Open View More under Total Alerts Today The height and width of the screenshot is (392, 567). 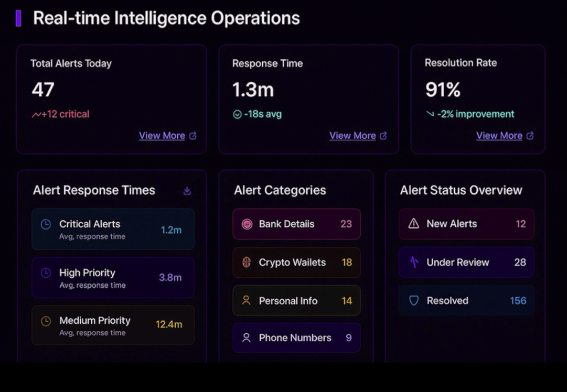coord(162,135)
